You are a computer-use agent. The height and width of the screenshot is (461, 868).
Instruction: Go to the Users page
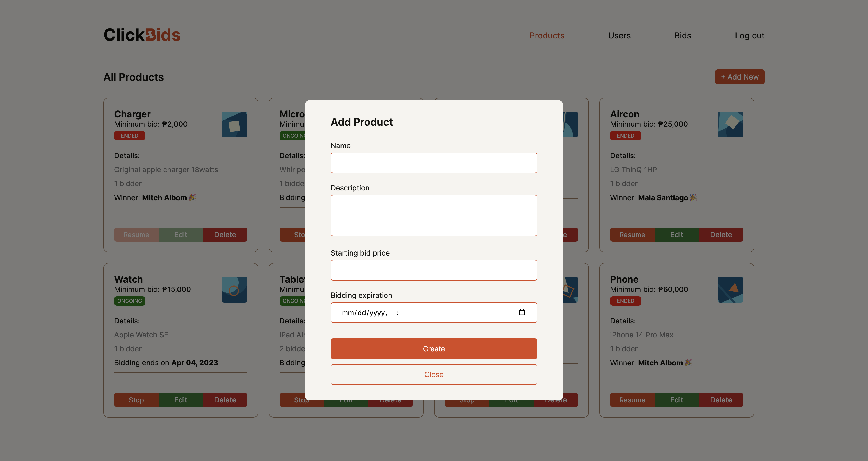[x=619, y=35]
